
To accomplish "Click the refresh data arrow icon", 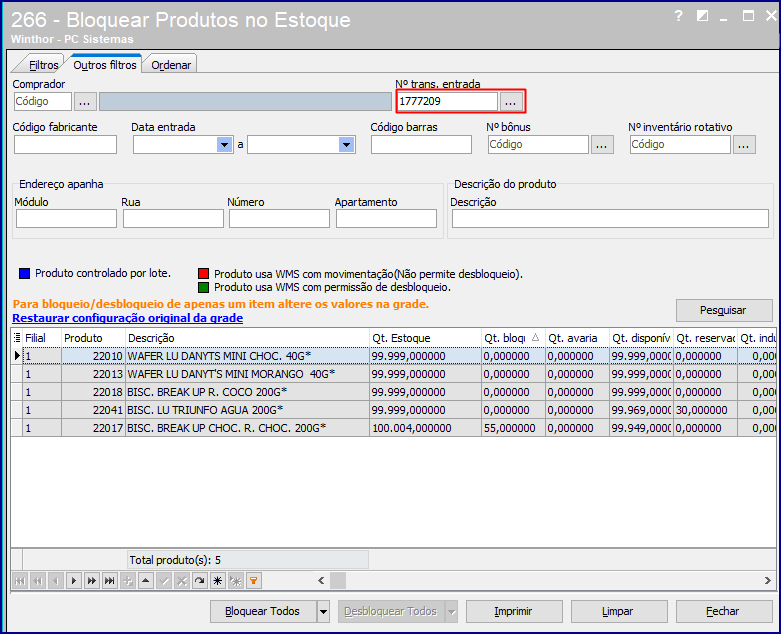I will pyautogui.click(x=200, y=581).
